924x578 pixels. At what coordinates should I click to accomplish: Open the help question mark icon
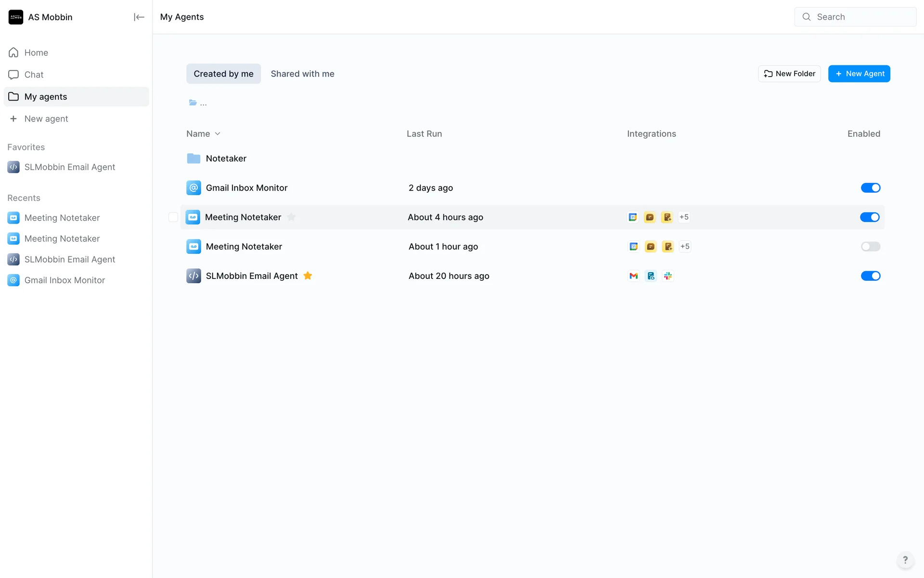[x=905, y=560]
